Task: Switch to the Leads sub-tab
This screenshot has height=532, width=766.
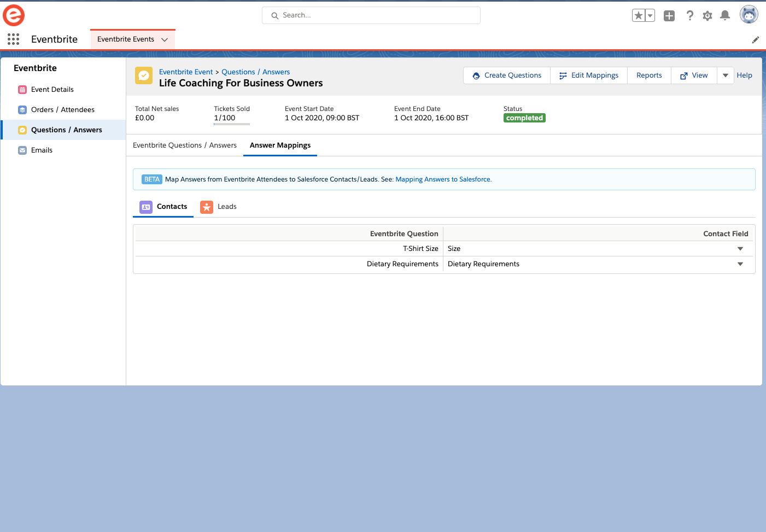Action: [x=218, y=207]
